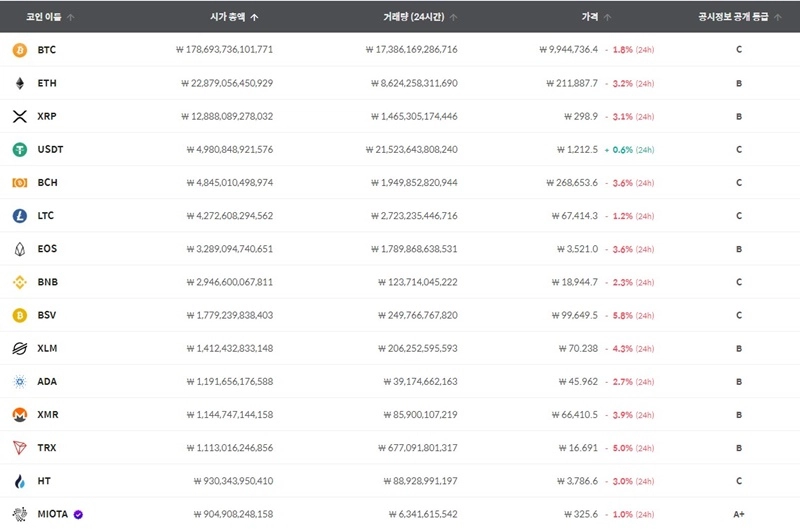Viewport: 800px width, 529px height.
Task: Select LTC price ₩67,414.3
Action: [x=574, y=216]
